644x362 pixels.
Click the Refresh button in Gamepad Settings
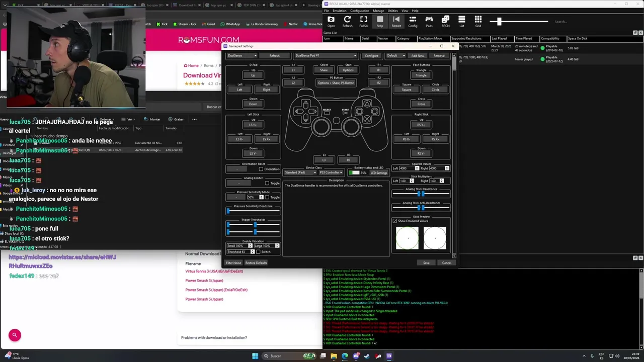click(x=274, y=56)
